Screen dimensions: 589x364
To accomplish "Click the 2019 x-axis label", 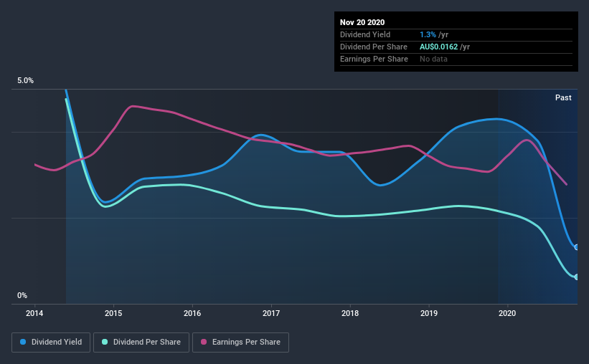I will point(429,313).
